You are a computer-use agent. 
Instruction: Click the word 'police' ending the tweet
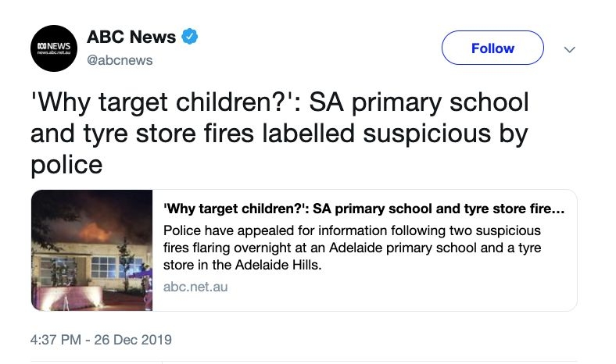pos(66,165)
